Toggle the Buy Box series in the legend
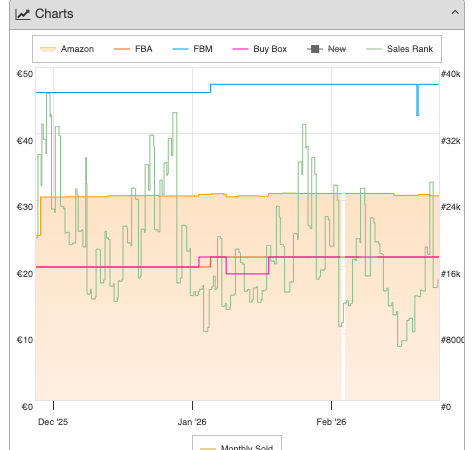 pos(260,49)
